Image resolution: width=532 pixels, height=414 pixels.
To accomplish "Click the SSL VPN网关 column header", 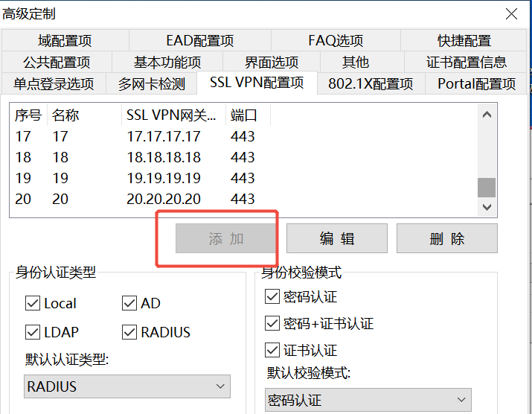I will click(173, 115).
